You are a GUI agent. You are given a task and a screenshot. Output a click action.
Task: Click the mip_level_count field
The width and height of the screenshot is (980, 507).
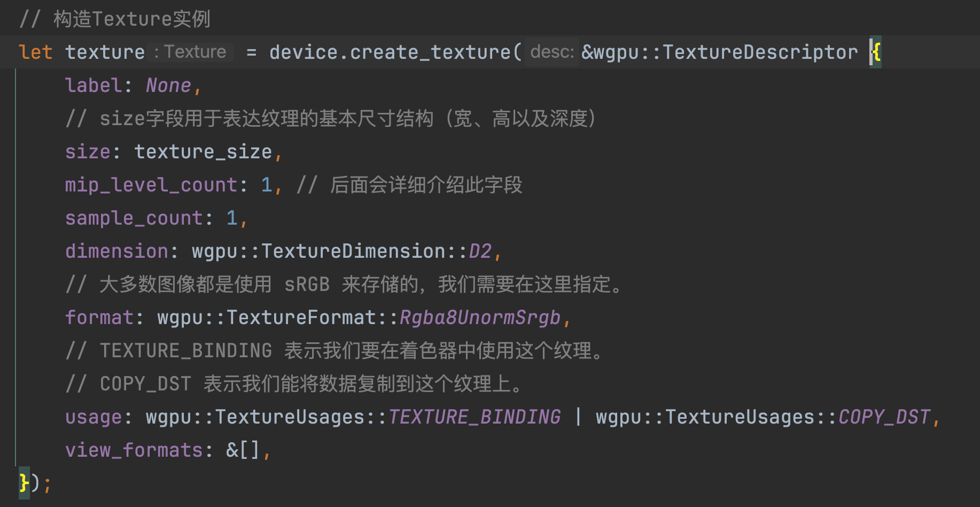coord(151,185)
